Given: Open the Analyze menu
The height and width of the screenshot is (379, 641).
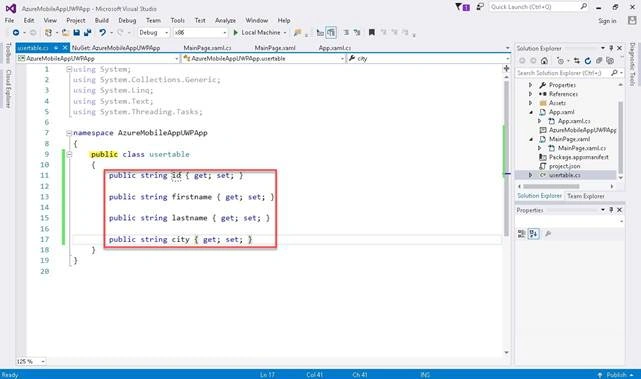Looking at the screenshot, I should point(225,20).
